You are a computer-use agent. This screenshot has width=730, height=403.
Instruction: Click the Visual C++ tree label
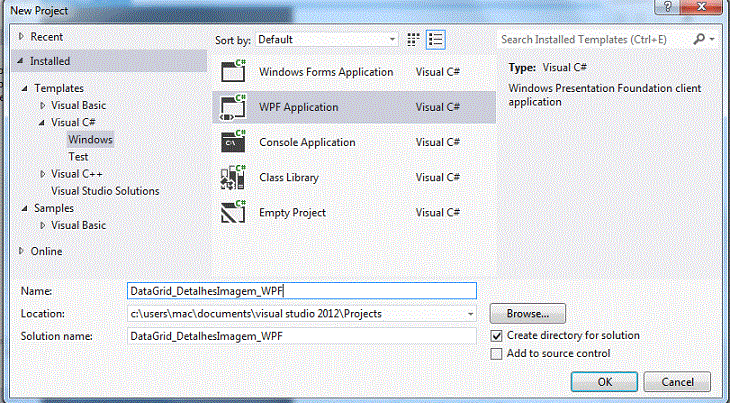coord(77,174)
